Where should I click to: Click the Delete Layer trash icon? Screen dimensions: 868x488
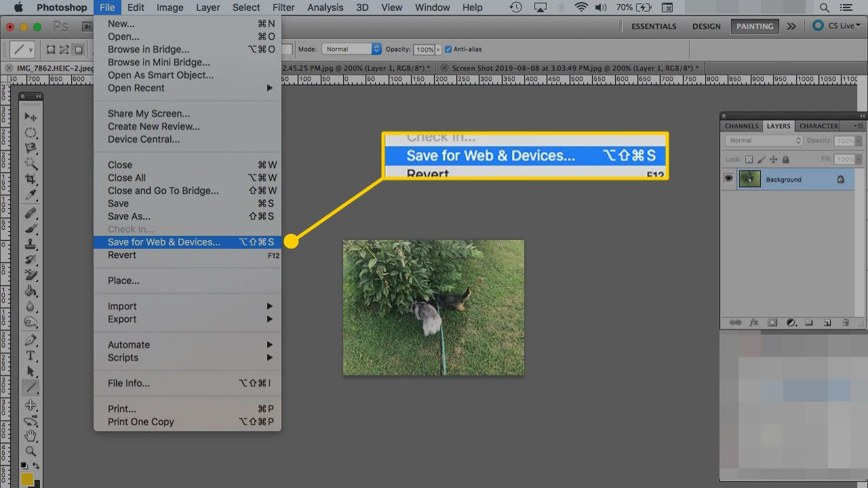coord(846,323)
